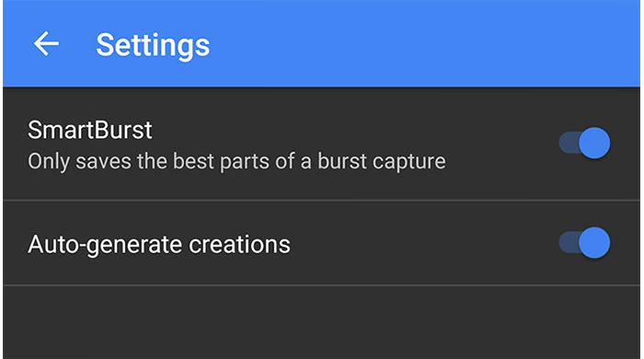The height and width of the screenshot is (359, 644).
Task: Click the SmartBurst description about burst capture
Action: click(x=236, y=161)
